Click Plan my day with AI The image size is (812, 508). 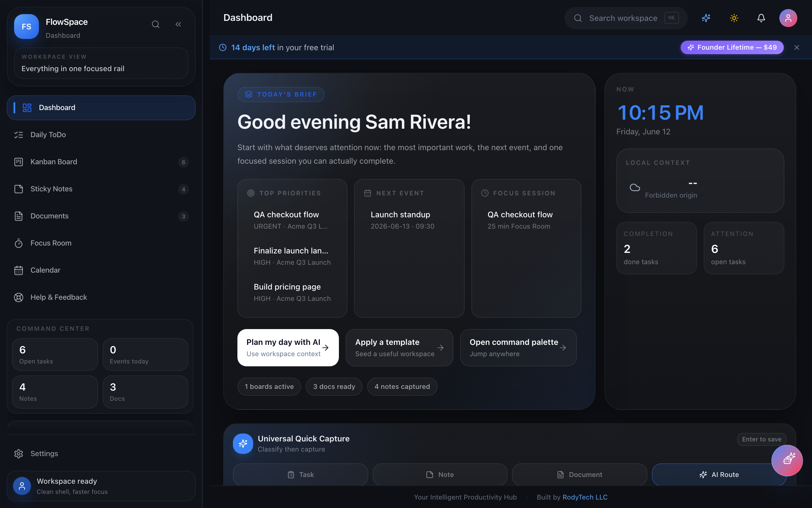point(288,347)
